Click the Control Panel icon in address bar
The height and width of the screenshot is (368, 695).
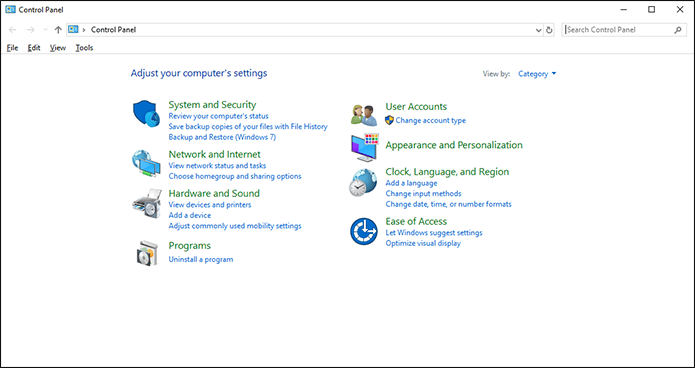click(x=73, y=30)
